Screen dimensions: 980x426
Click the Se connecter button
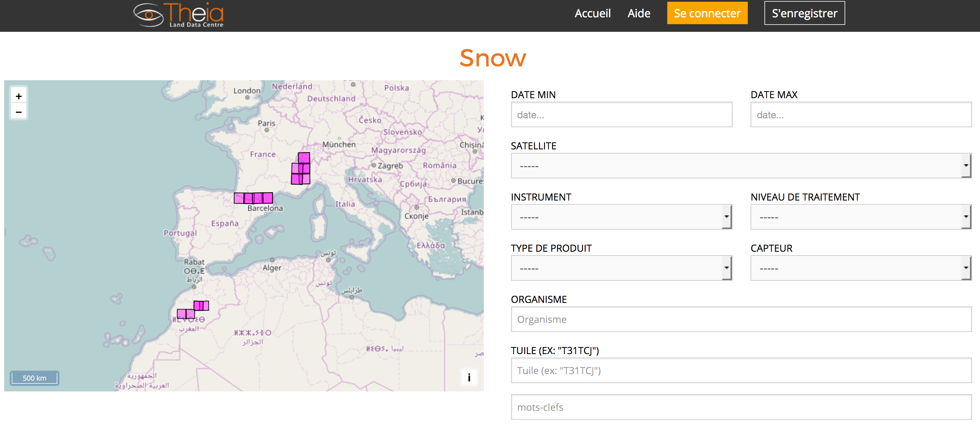point(707,13)
